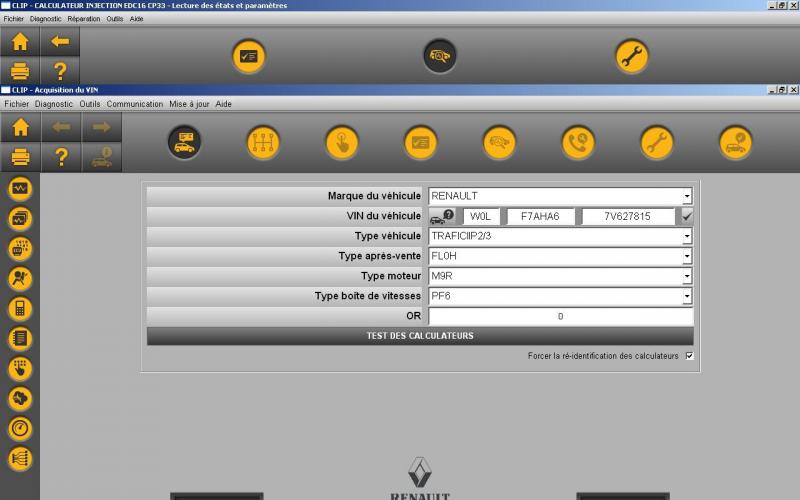Open the Communication menu
The height and width of the screenshot is (500, 800).
pyautogui.click(x=134, y=104)
